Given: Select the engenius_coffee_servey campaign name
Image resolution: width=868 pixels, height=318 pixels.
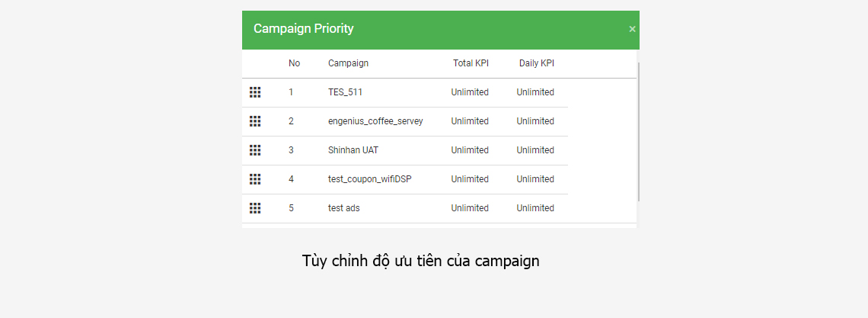Looking at the screenshot, I should pyautogui.click(x=375, y=121).
